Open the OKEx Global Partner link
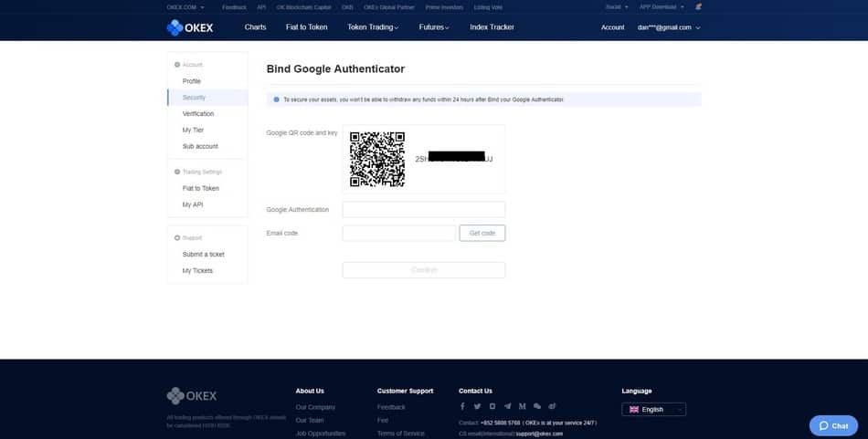 point(389,7)
